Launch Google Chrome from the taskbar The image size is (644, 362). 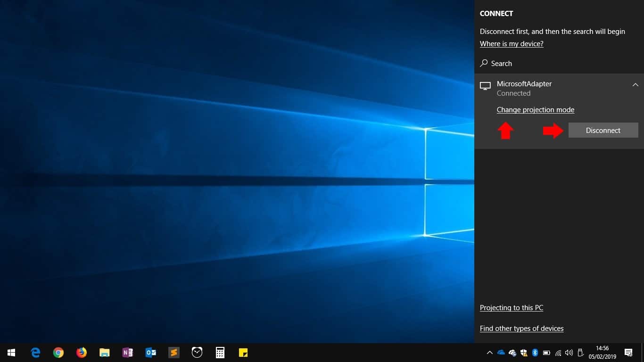coord(58,353)
